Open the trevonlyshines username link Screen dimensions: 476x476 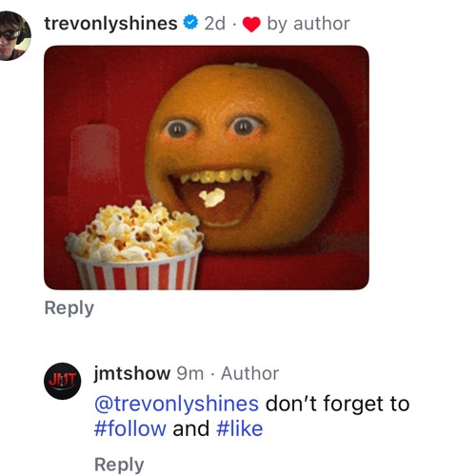tap(110, 24)
